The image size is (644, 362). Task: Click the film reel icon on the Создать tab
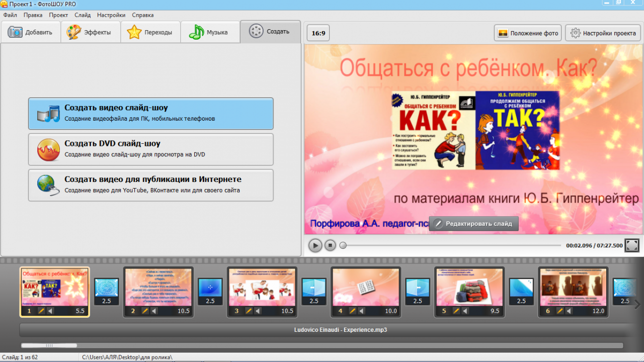click(x=256, y=31)
